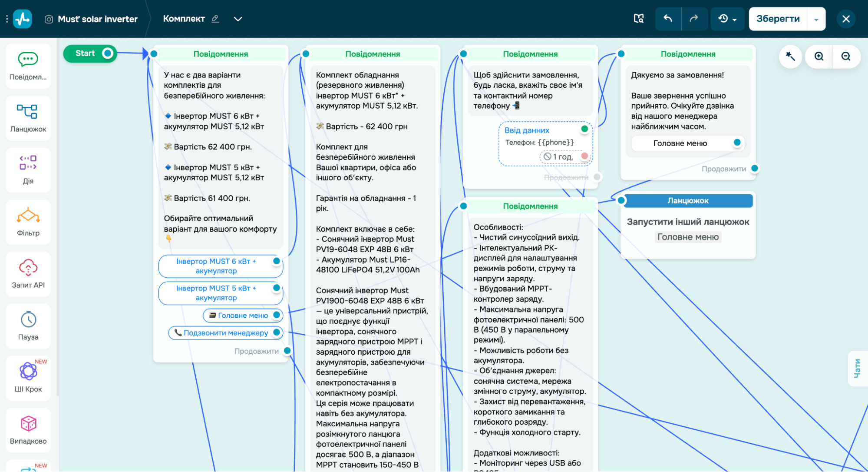Select the Ланцюжок block header
The height and width of the screenshot is (472, 868).
(x=688, y=200)
